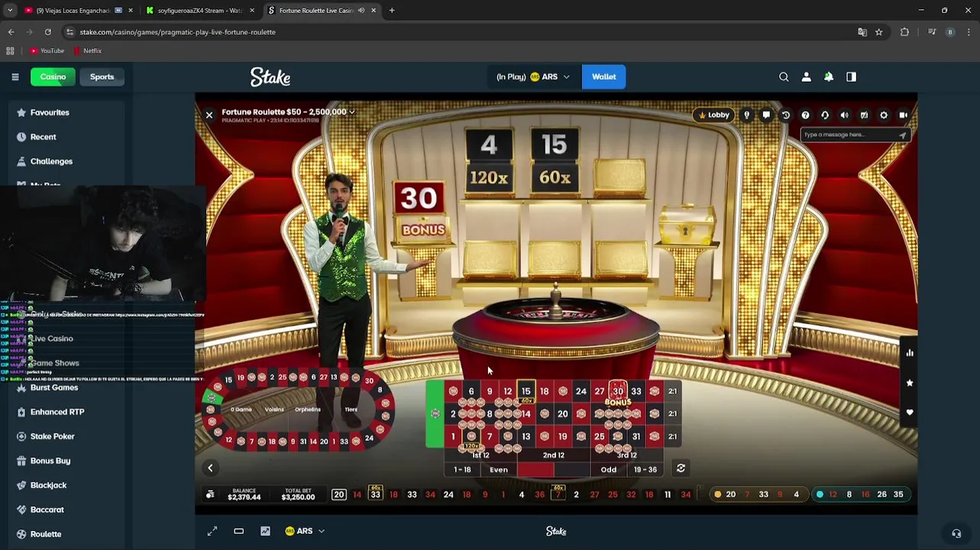This screenshot has width=980, height=550.
Task: Open the user profile icon
Action: tap(806, 76)
